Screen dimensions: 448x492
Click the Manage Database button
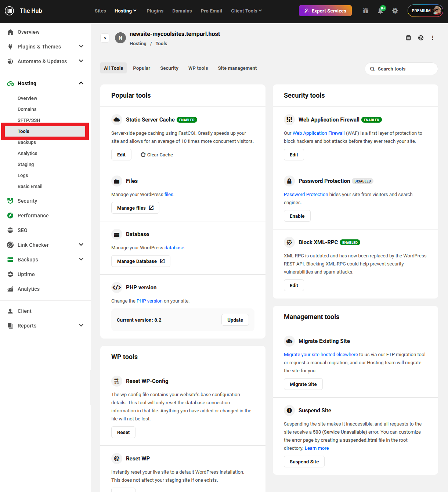click(x=141, y=261)
